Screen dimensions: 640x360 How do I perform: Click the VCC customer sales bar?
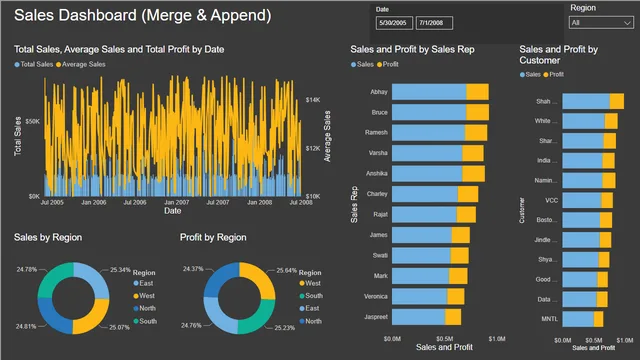coord(582,200)
